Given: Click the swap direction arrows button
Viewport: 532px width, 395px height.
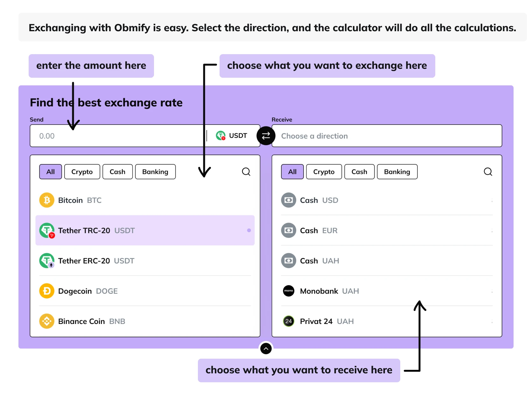Looking at the screenshot, I should click(x=266, y=136).
